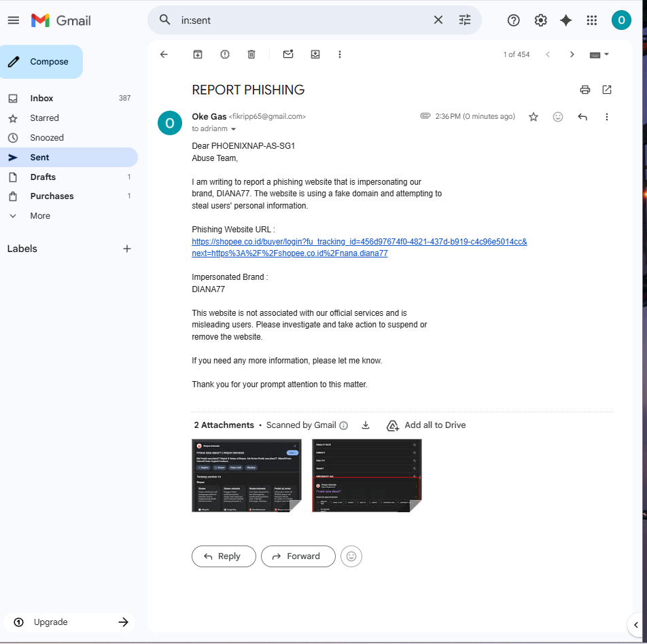Click the paperclip attachment indicator
Viewport: 647px width, 644px height.
pos(425,116)
